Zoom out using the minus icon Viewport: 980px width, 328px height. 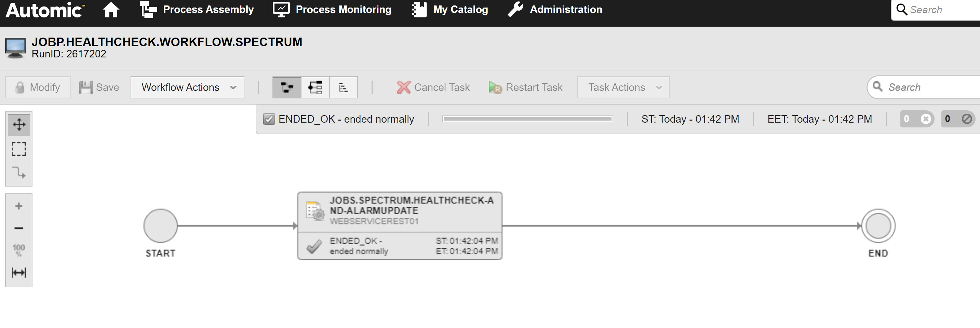click(x=19, y=228)
